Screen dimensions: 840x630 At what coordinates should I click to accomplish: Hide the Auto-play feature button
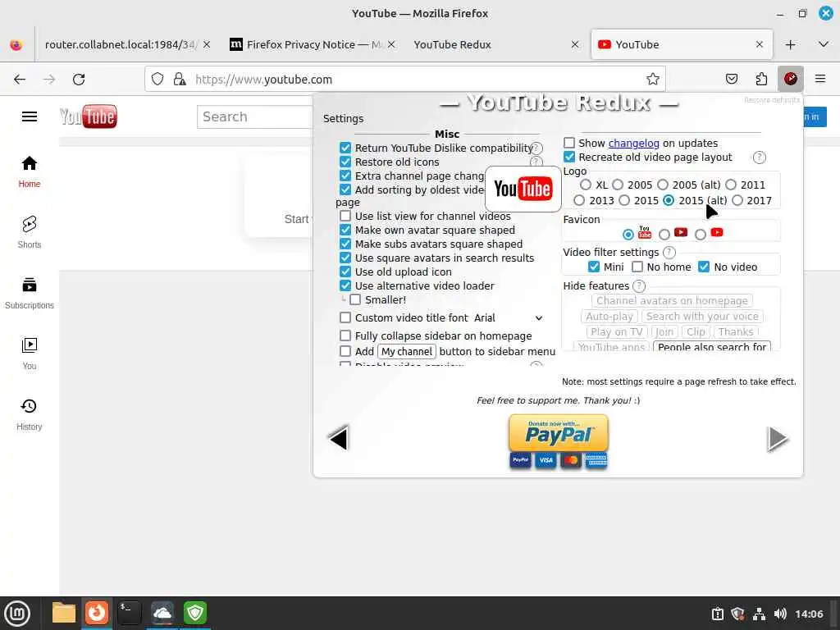pos(609,317)
